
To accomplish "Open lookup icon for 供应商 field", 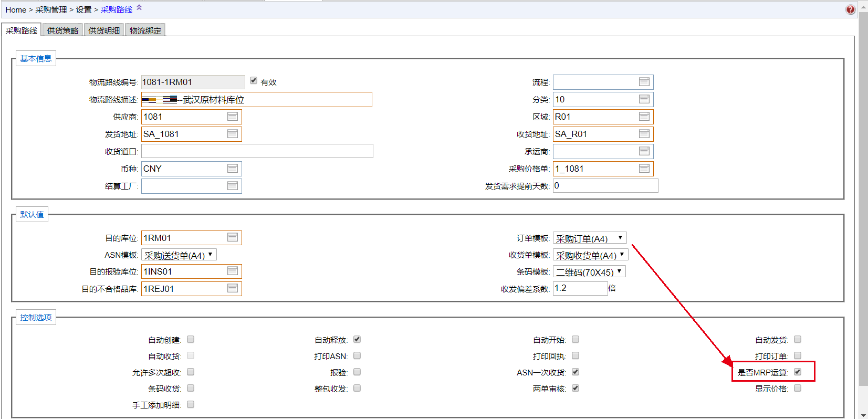I will (233, 117).
